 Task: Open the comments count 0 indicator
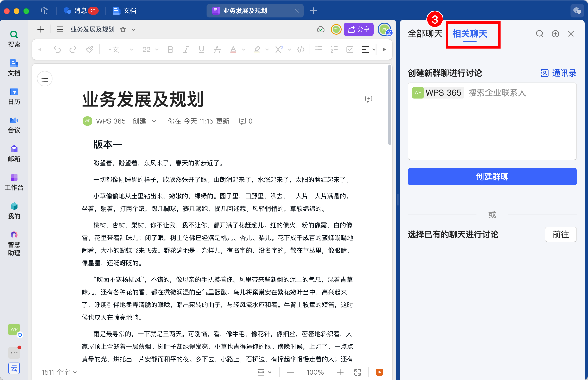tap(246, 121)
